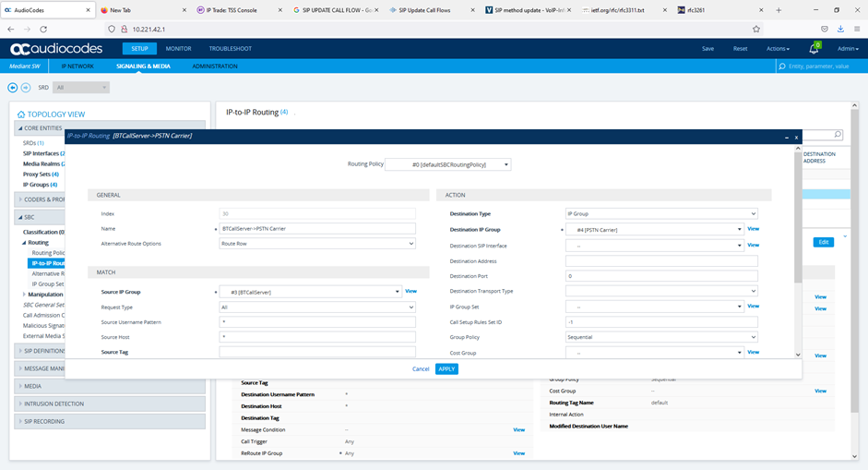Click the Apply button

coord(446,369)
